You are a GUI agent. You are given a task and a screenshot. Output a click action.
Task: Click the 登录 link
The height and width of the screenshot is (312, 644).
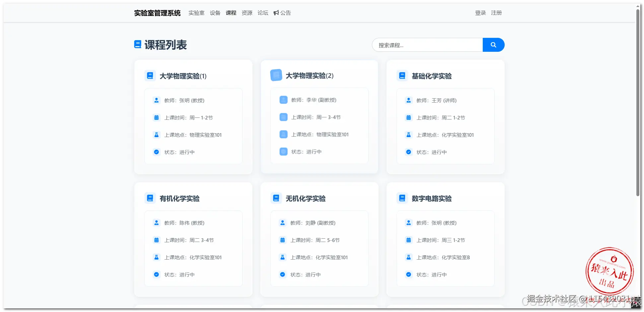[x=480, y=13]
